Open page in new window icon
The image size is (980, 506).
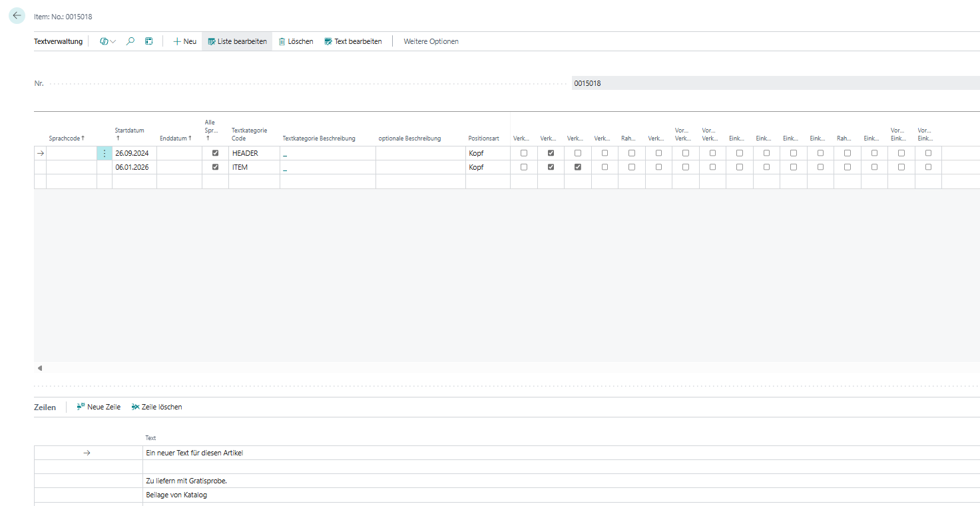pyautogui.click(x=149, y=41)
